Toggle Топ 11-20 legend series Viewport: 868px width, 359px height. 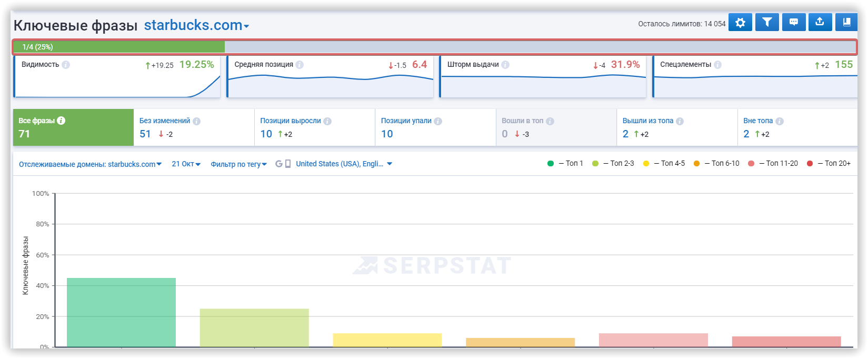pos(773,164)
